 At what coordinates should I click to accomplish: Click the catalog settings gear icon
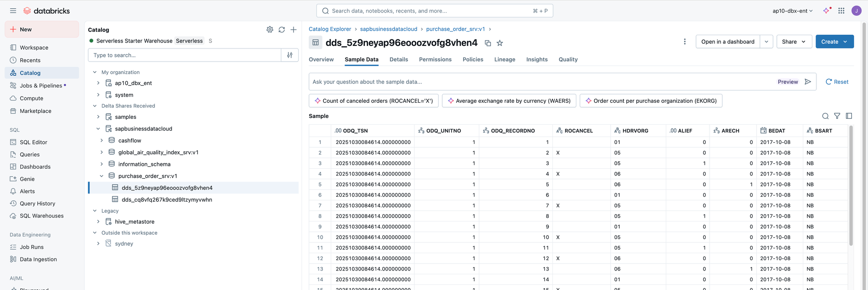(270, 29)
